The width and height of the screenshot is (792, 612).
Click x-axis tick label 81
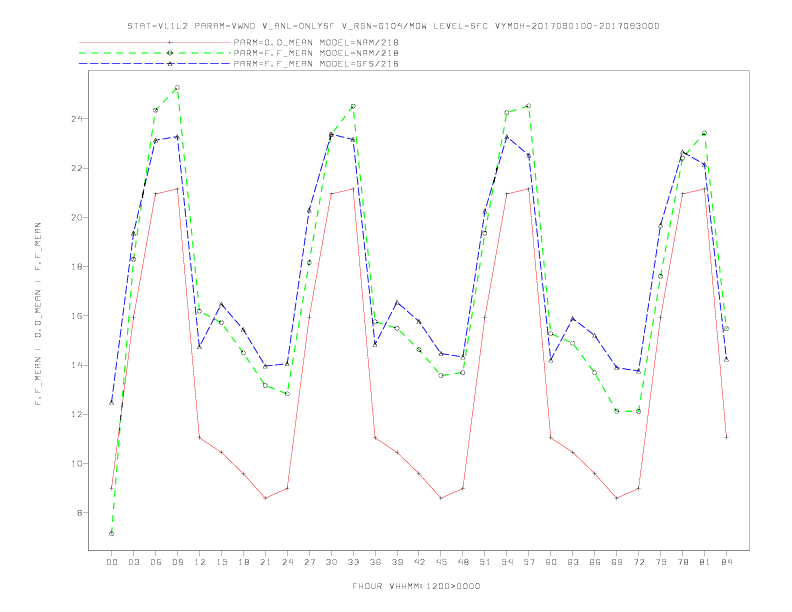(705, 562)
